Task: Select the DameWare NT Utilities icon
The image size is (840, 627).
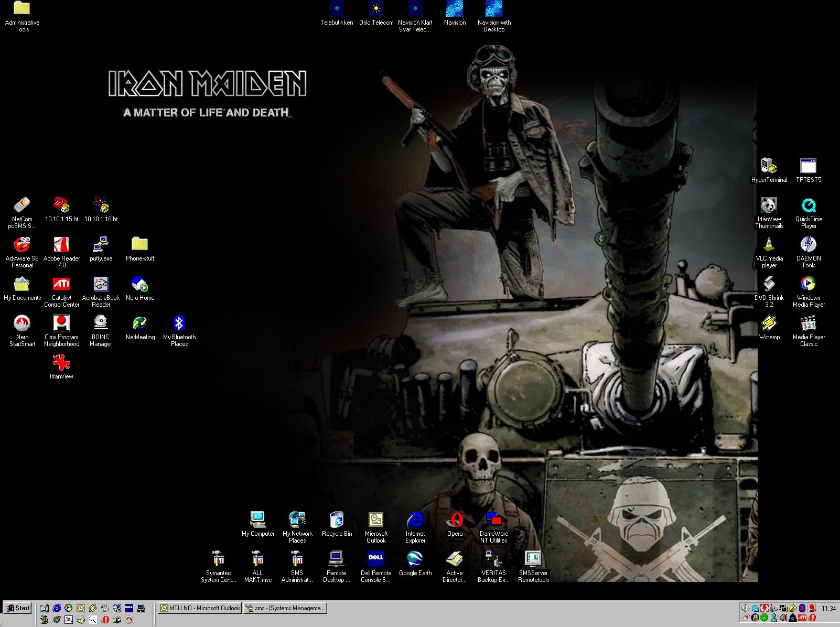Action: (493, 520)
